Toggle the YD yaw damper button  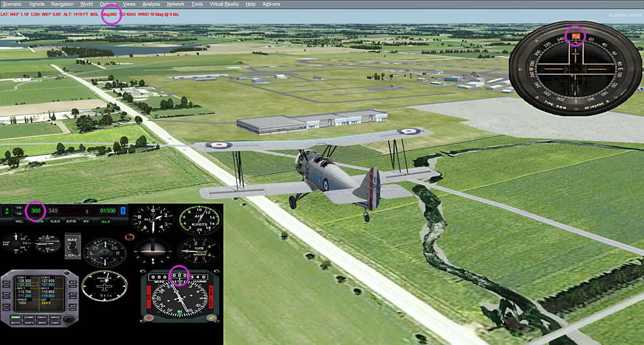19,213
